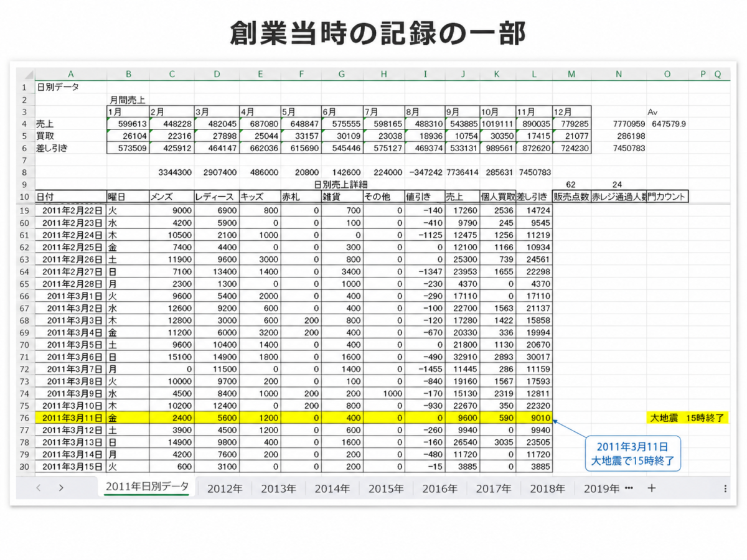This screenshot has height=560, width=747.
Task: Click the レディース column heading cell
Action: click(217, 197)
